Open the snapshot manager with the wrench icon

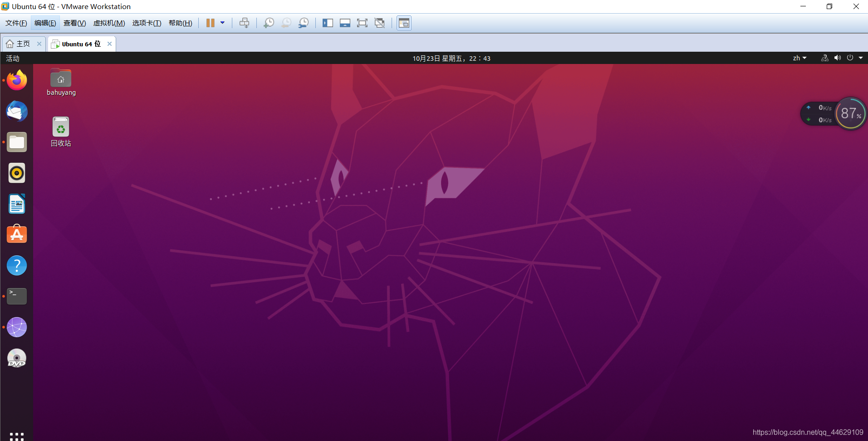[x=304, y=23]
